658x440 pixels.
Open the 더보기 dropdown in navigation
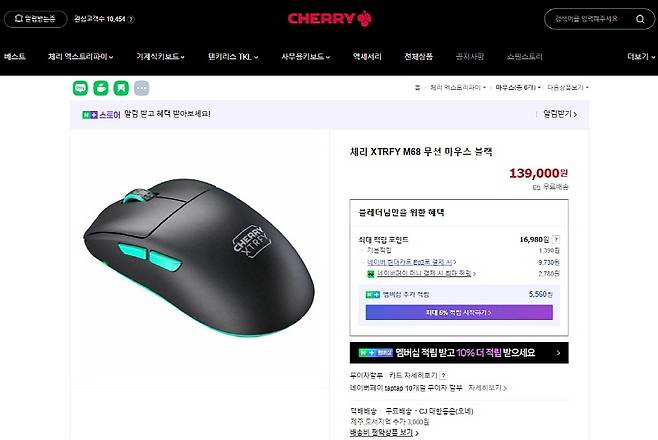point(641,57)
